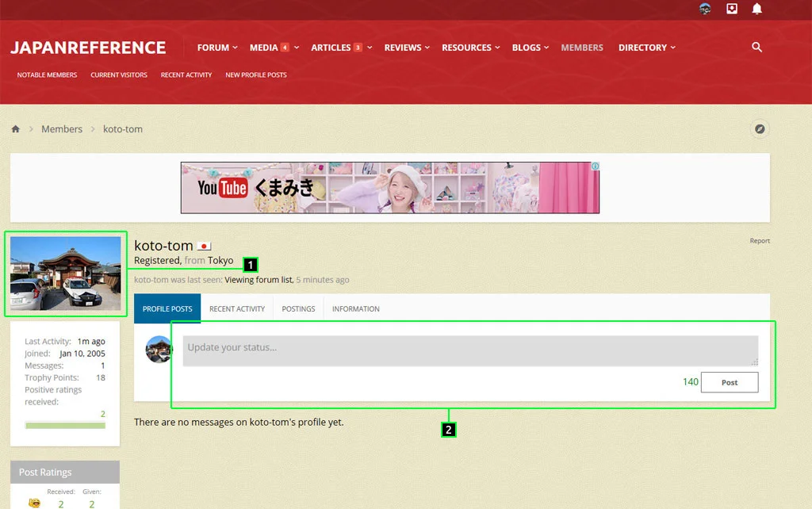Click the Trophy Points value 18
Image resolution: width=812 pixels, height=509 pixels.
[x=101, y=377]
